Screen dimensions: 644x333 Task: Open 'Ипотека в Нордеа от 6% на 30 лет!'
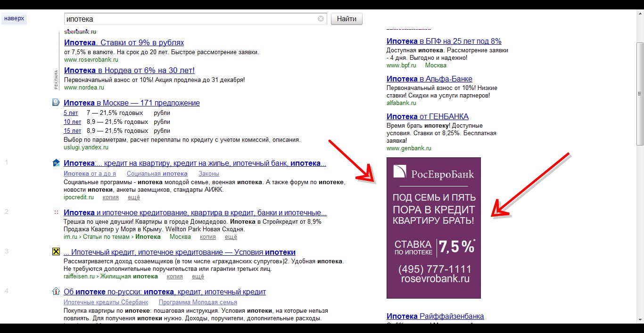[129, 70]
